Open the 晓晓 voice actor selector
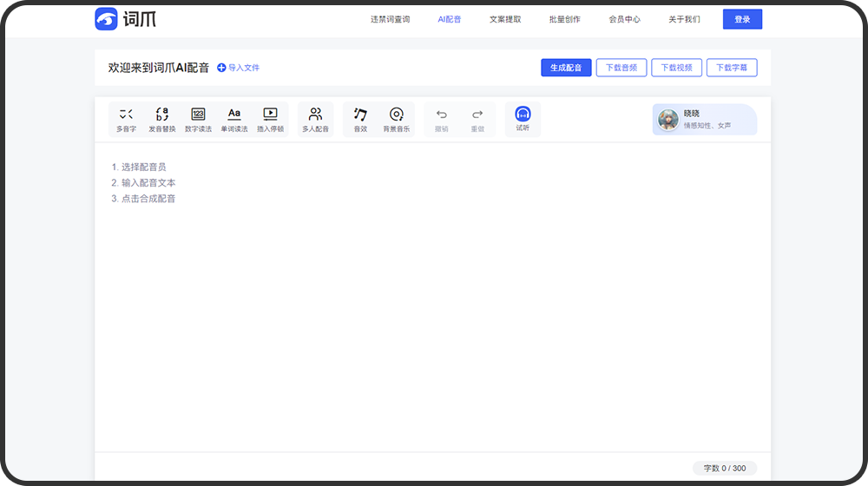868x486 pixels. pyautogui.click(x=704, y=120)
